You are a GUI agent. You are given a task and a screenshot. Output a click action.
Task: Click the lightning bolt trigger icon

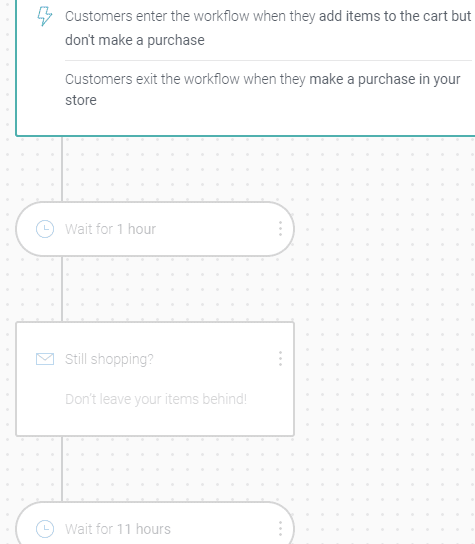[45, 16]
